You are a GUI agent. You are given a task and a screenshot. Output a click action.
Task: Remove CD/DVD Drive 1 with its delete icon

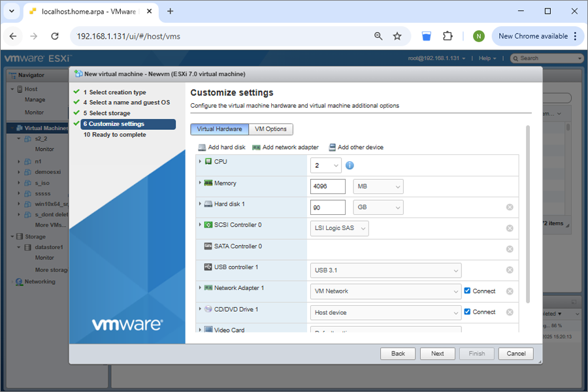(x=510, y=312)
